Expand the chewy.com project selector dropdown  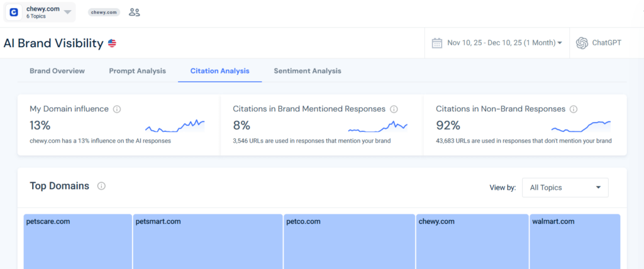click(67, 12)
